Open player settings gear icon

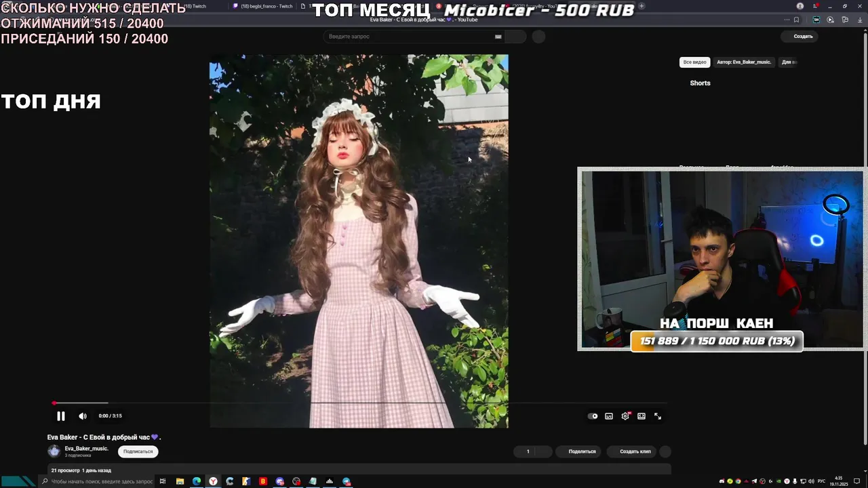(625, 416)
